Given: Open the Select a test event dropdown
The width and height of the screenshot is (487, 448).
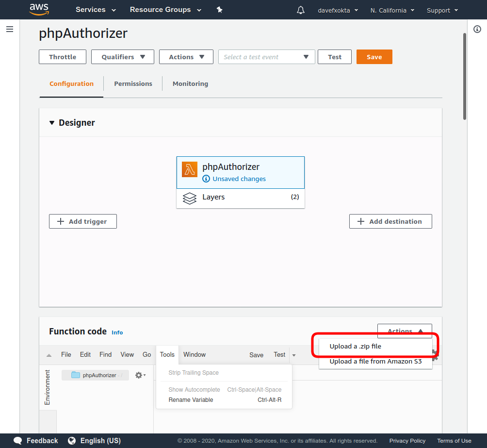Looking at the screenshot, I should (266, 57).
